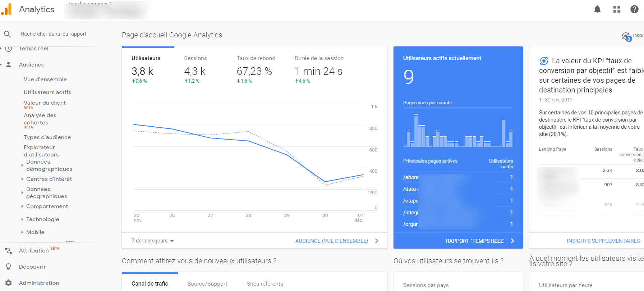
Task: Click the /integr active page row
Action: click(458, 213)
